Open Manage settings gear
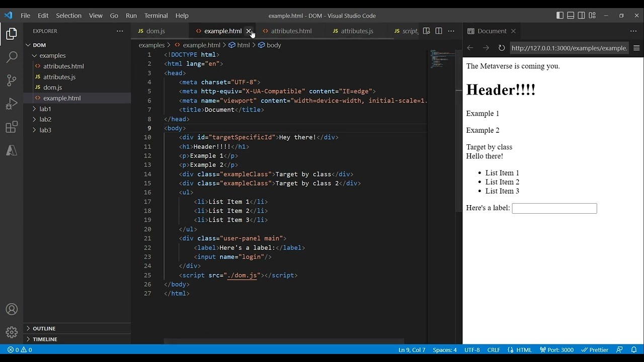Image resolution: width=644 pixels, height=362 pixels. [12, 332]
